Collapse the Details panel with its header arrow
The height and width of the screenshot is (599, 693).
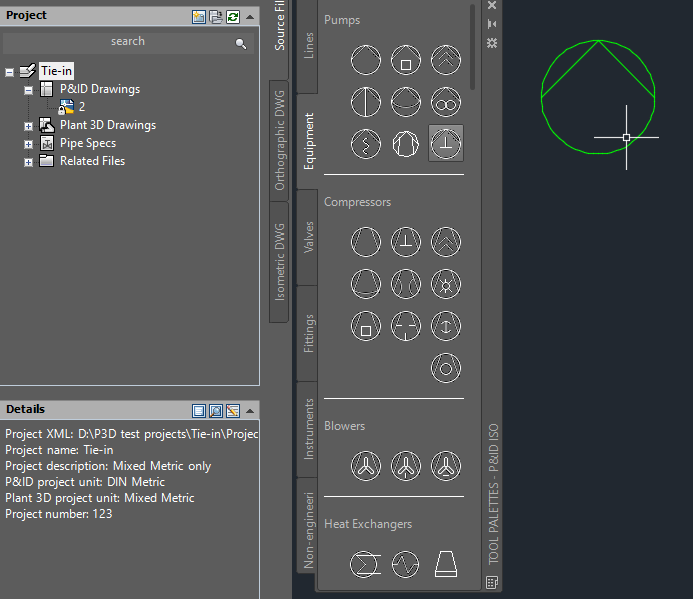[x=250, y=411]
